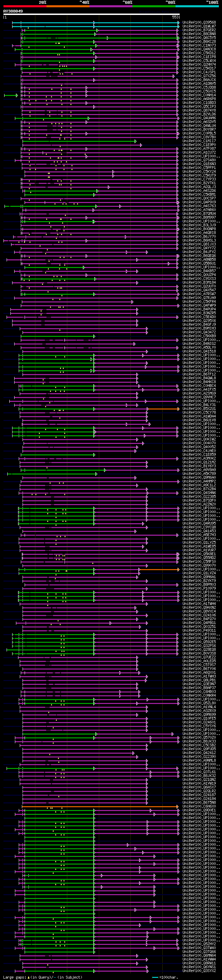Click the 553 query end position label
This screenshot has width=222, height=980.
point(175,17)
